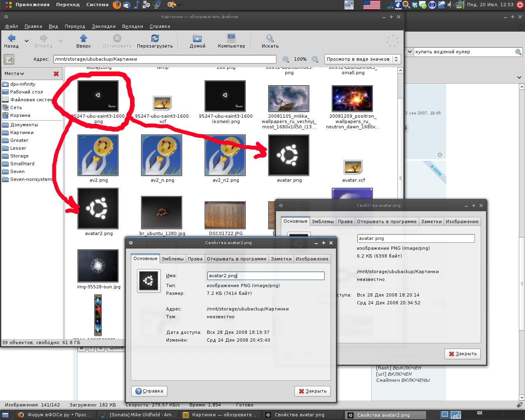Expand the Места sidebar selector
Image resolution: width=525 pixels, height=420 pixels.
pyautogui.click(x=14, y=74)
